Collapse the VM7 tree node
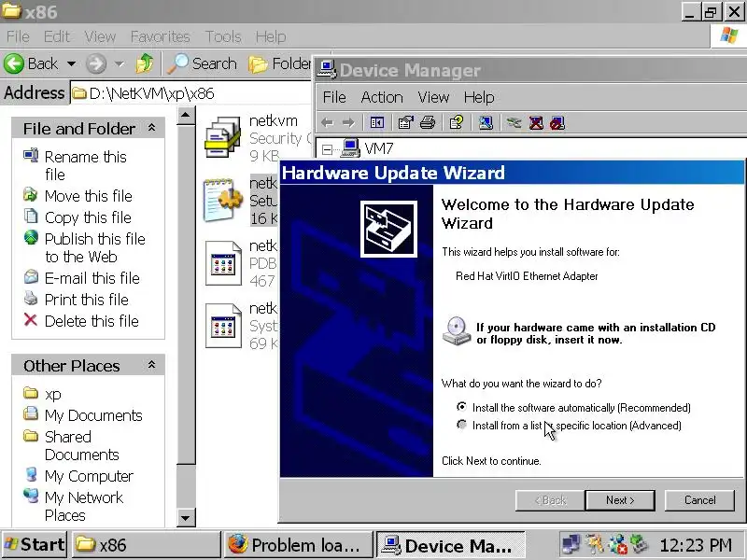The width and height of the screenshot is (747, 560). 327,149
